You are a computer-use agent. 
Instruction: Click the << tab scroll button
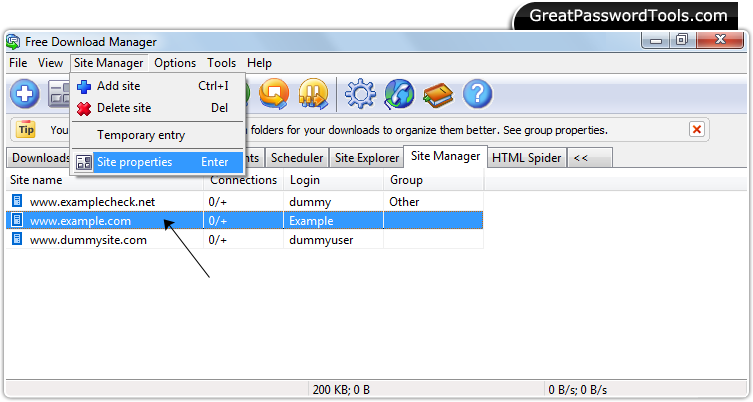coord(590,158)
